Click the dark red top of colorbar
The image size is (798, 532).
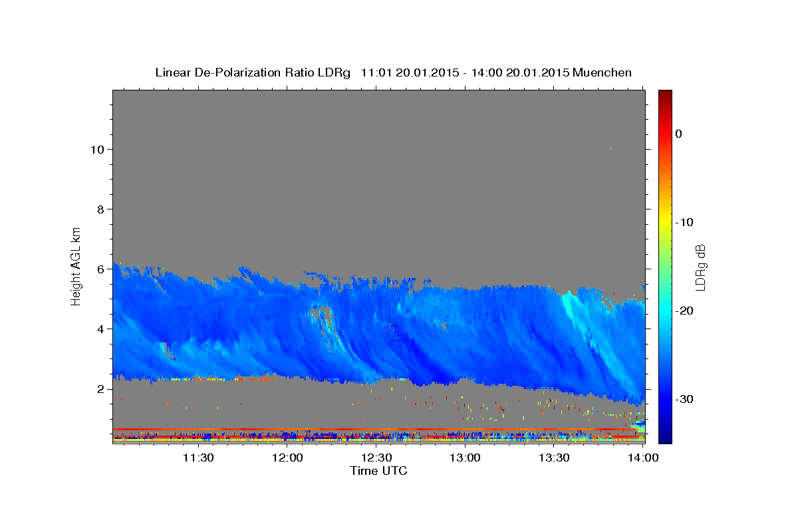[665, 94]
